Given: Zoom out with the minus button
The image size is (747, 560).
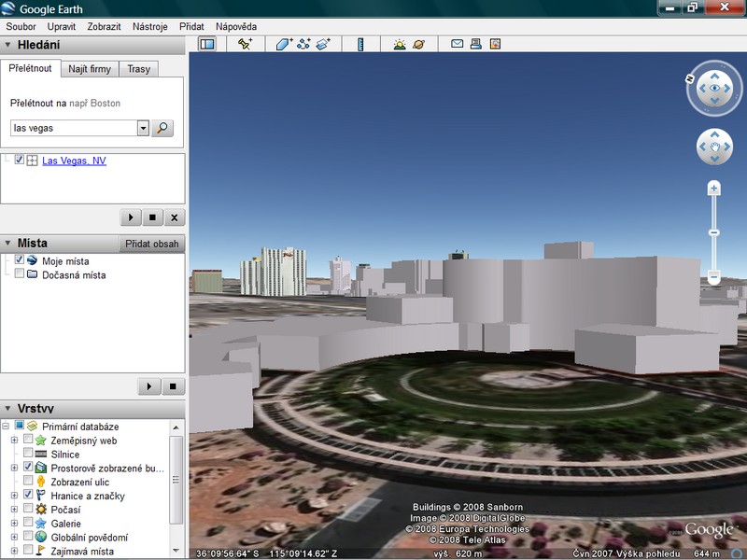Looking at the screenshot, I should pos(713,276).
